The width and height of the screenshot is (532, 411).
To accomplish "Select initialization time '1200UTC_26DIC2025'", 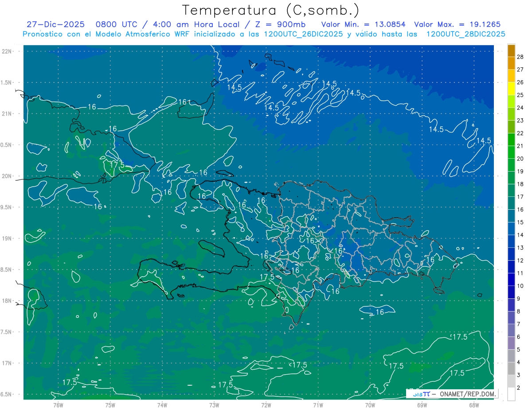I will pyautogui.click(x=303, y=34).
